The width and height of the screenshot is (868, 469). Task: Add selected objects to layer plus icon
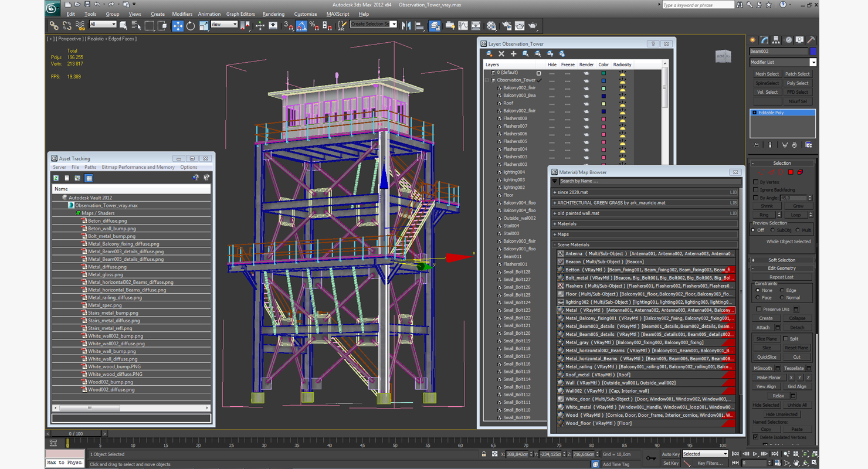pyautogui.click(x=514, y=53)
